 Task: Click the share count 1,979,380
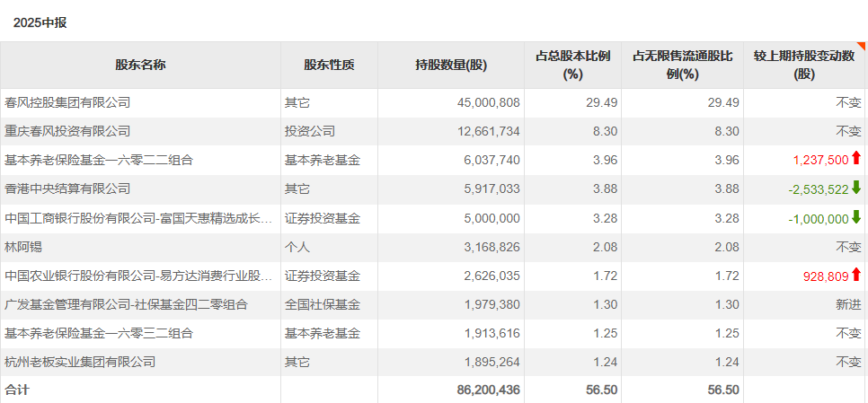coord(492,304)
